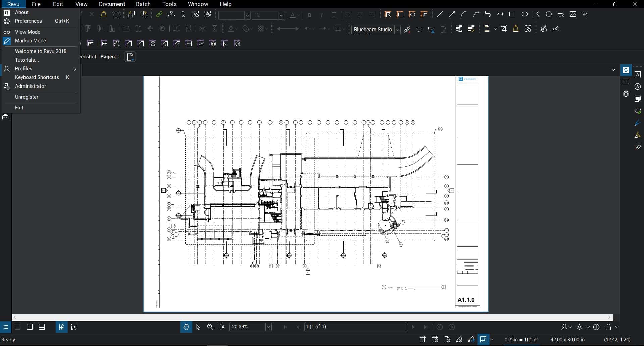Select the Line tool

(440, 14)
